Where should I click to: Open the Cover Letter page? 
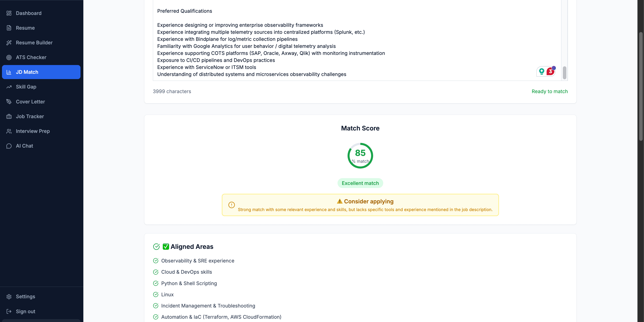coord(41,102)
